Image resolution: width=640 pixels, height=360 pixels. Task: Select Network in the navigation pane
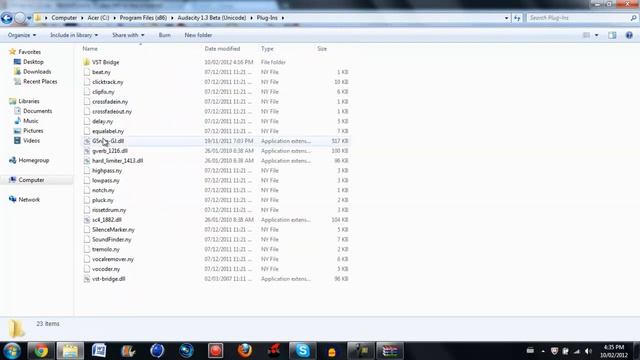[x=29, y=199]
